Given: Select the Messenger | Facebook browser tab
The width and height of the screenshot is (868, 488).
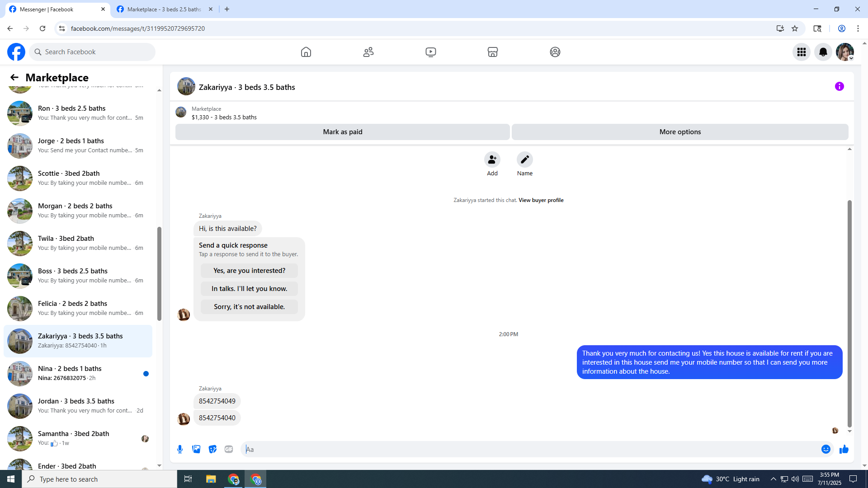Looking at the screenshot, I should click(x=57, y=9).
